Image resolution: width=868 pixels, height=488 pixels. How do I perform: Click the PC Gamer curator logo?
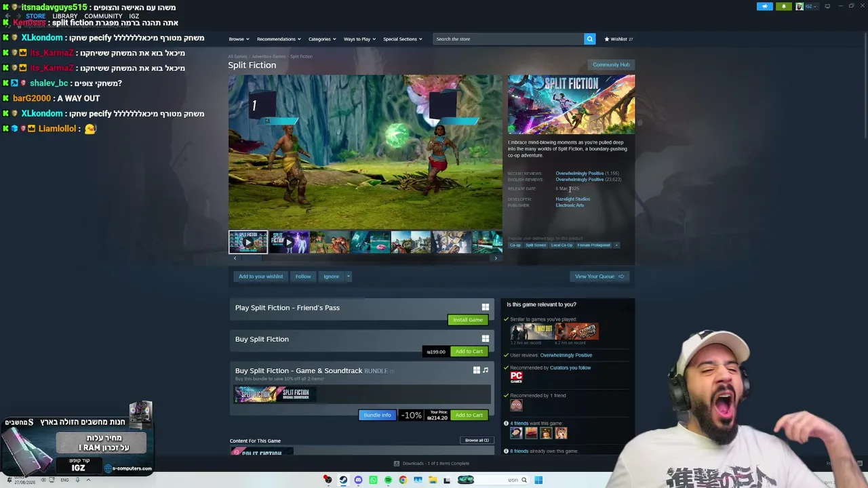click(516, 378)
